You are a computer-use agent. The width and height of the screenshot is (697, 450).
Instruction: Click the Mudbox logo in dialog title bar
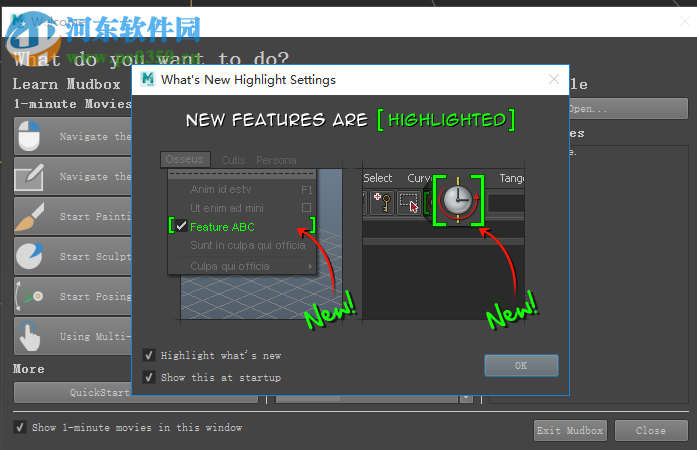click(148, 80)
